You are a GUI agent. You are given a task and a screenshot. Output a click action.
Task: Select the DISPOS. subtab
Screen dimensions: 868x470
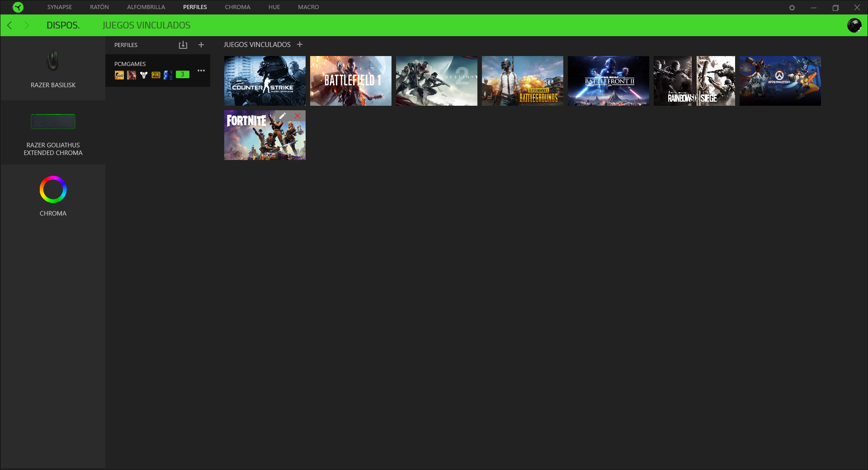63,25
